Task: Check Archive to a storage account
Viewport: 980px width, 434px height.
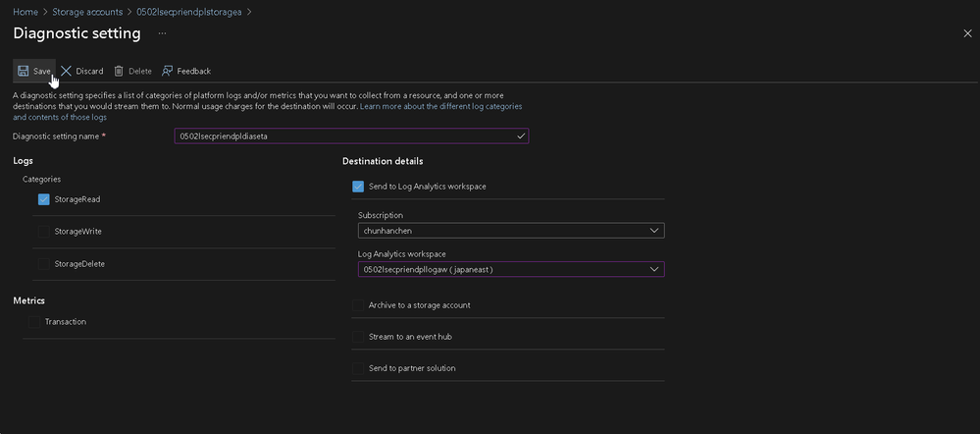Action: point(358,305)
